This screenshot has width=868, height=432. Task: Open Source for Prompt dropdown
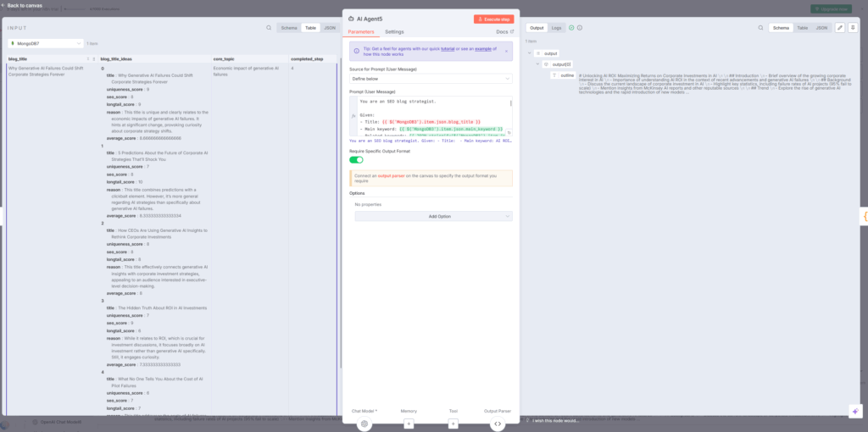[x=431, y=78]
